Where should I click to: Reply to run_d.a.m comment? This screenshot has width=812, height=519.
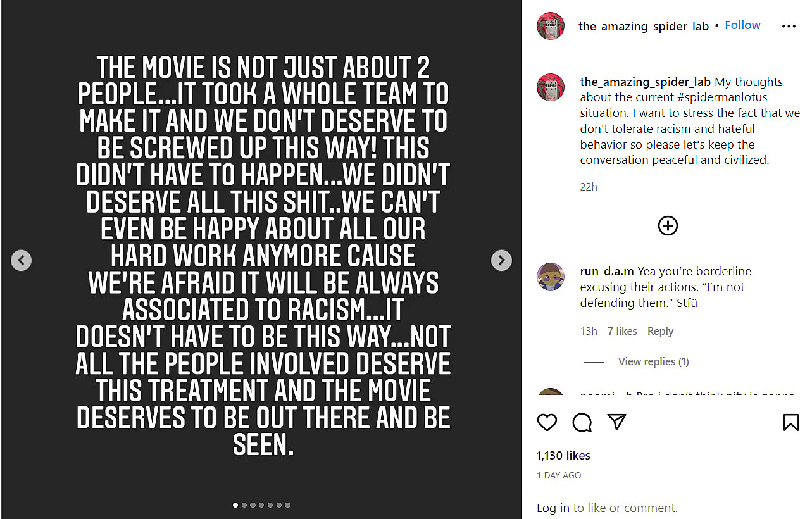[x=660, y=332]
